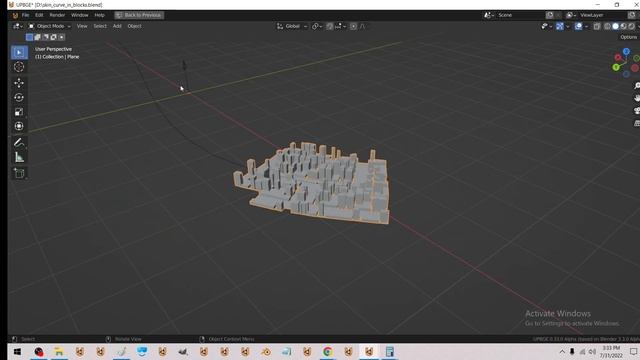Click new scene icon beside Scene field
Image resolution: width=640 pixels, height=360 pixels.
coord(550,15)
